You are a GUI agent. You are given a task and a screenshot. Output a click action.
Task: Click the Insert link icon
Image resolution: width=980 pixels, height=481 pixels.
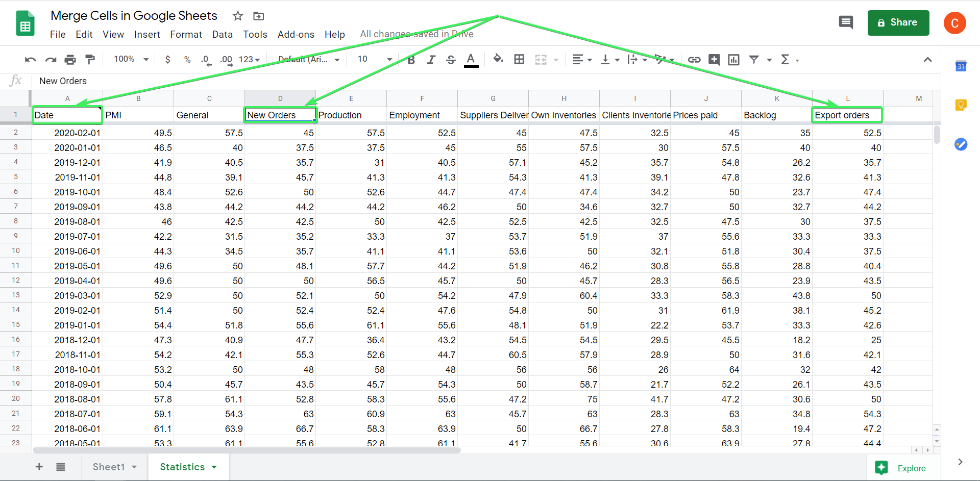[x=694, y=59]
